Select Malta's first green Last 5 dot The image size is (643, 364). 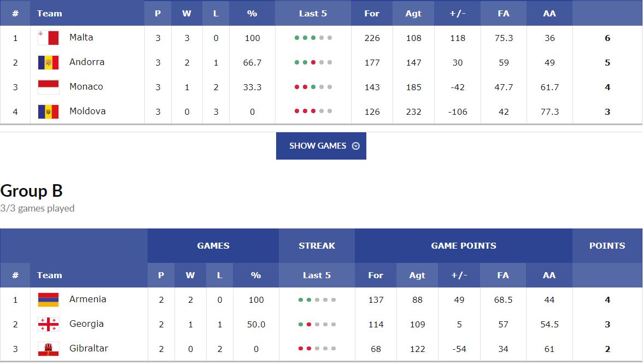[297, 38]
